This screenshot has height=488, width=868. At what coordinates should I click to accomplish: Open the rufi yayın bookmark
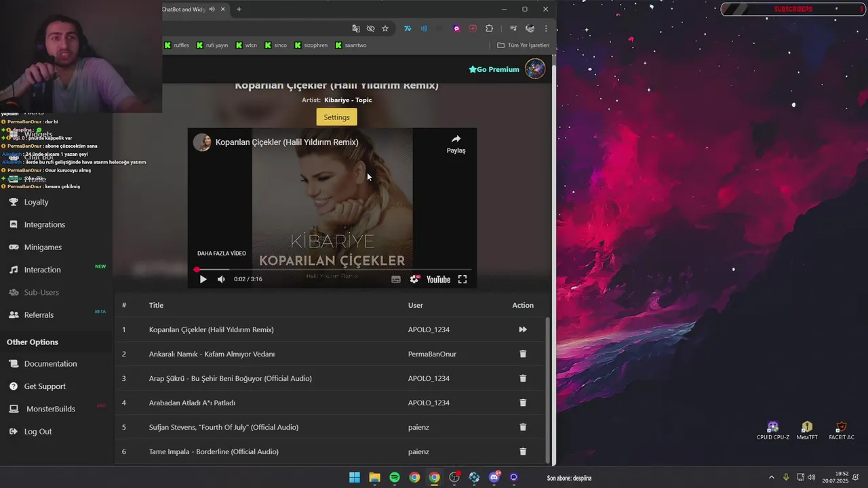pos(212,45)
